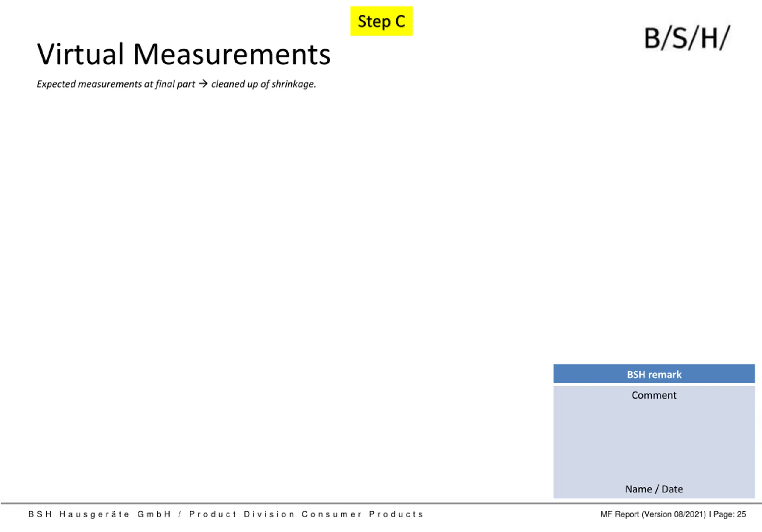Click the word 'Hausgeräte' in the footer
762x532 pixels.
click(94, 514)
